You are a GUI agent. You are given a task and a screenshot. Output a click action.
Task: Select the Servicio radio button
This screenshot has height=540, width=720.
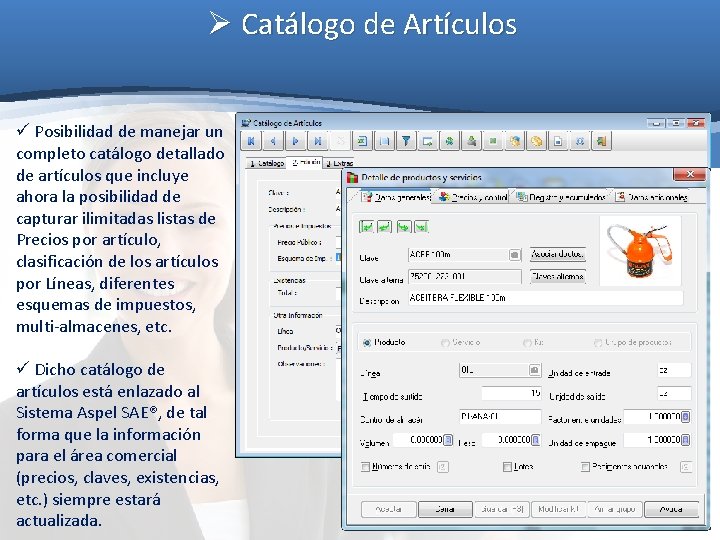[x=445, y=343]
